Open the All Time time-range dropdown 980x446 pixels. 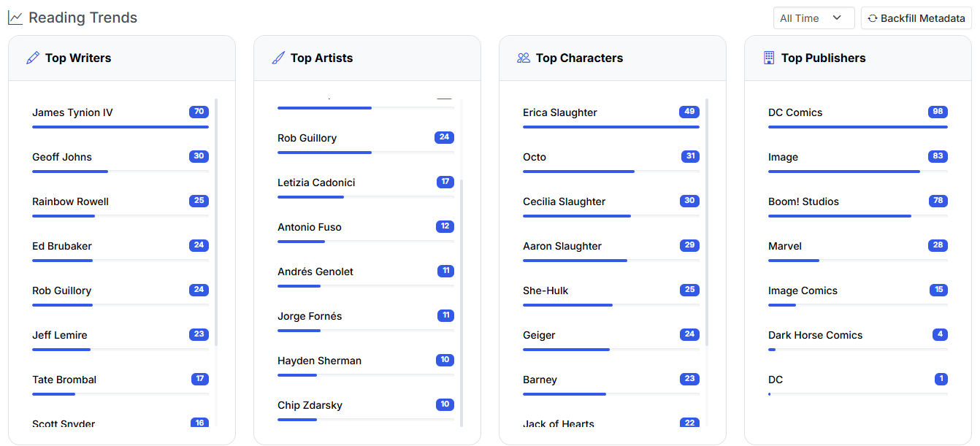(x=814, y=18)
